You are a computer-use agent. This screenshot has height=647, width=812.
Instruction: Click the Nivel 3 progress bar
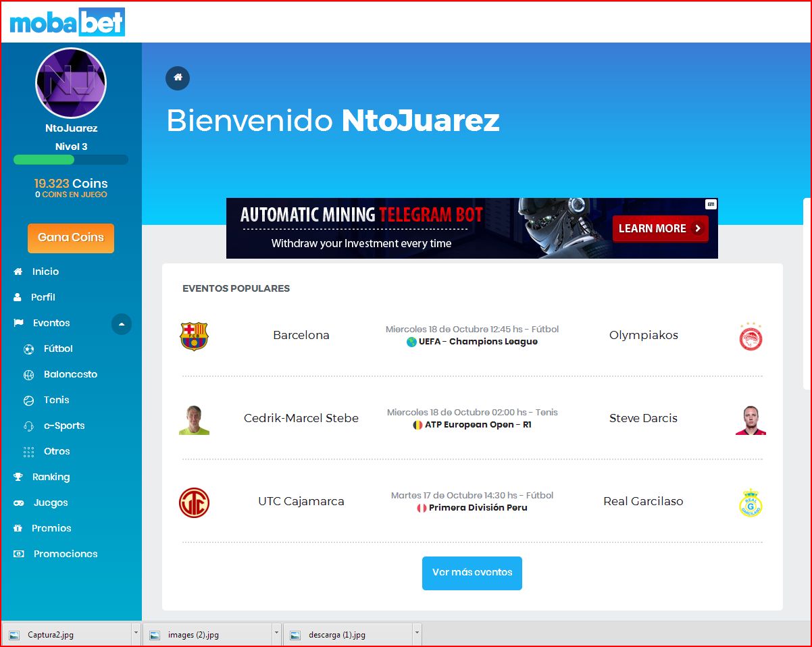coord(71,160)
